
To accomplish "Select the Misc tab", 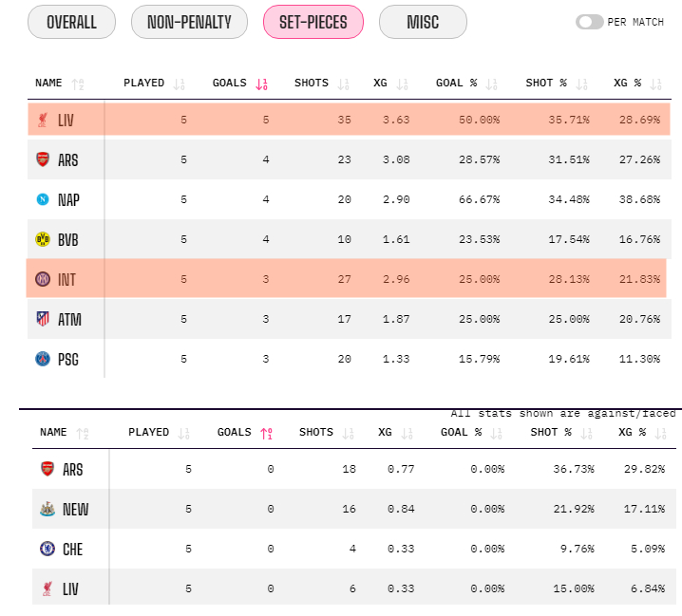I will pyautogui.click(x=423, y=22).
